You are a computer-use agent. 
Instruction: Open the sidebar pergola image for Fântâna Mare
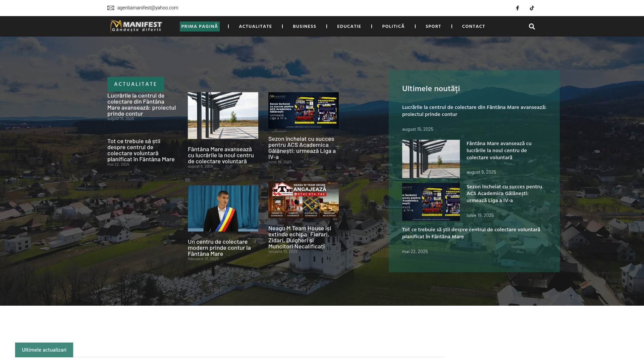point(431,159)
